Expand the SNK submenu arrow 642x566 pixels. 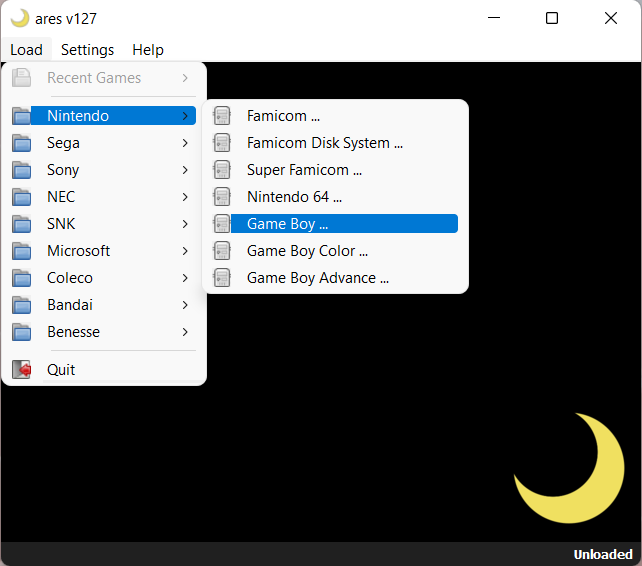point(185,224)
